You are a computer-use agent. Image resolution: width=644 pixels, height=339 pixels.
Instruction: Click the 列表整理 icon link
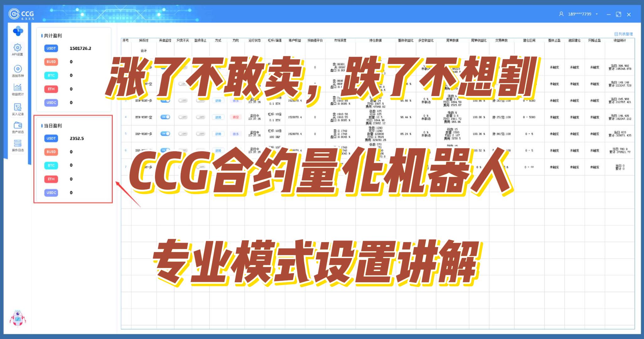click(x=623, y=34)
